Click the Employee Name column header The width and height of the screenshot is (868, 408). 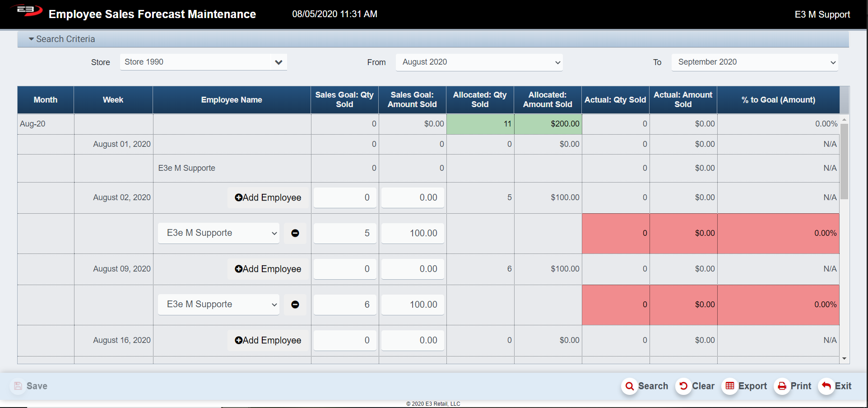tap(232, 100)
